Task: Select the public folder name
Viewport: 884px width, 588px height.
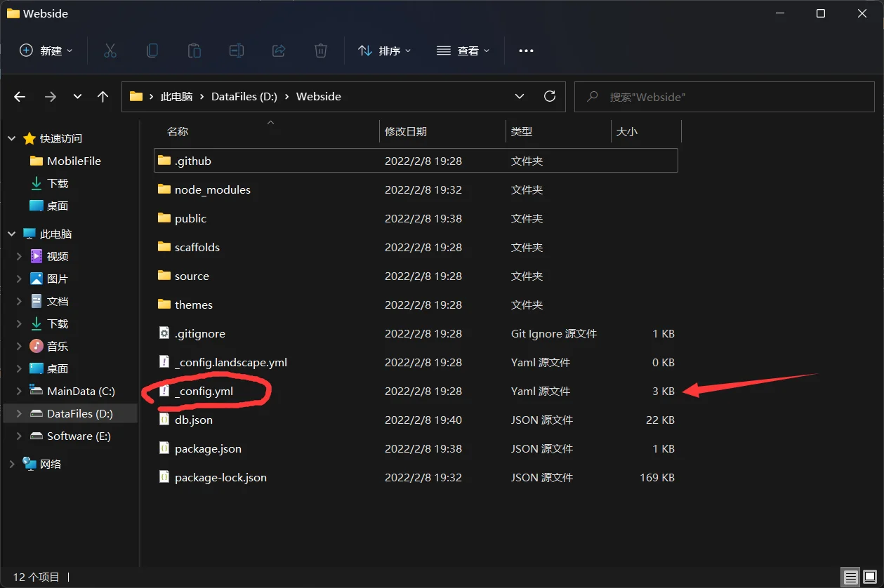Action: (x=190, y=218)
